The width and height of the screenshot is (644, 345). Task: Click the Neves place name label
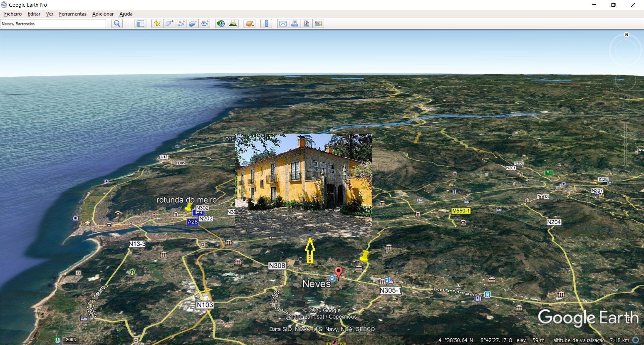pyautogui.click(x=317, y=284)
